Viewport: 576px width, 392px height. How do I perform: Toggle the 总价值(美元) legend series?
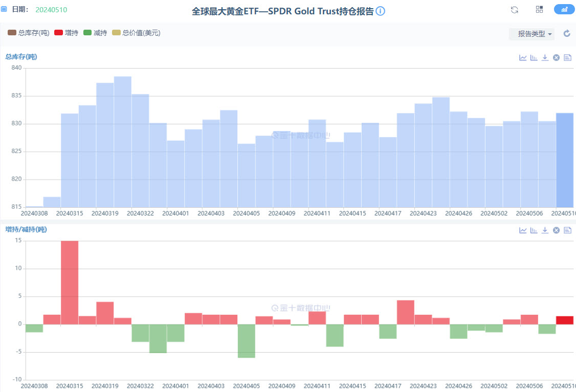tap(136, 33)
